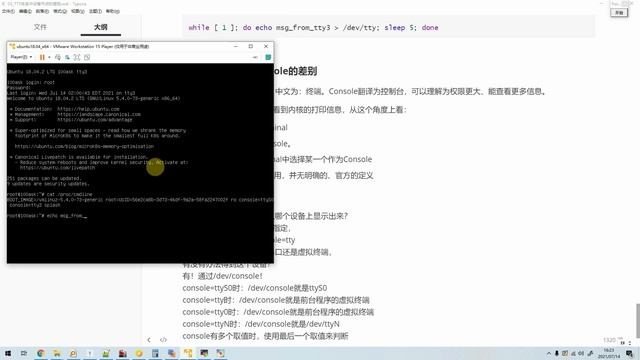Image resolution: width=640 pixels, height=360 pixels.
Task: Click the volume tray icon
Action: tap(581, 353)
